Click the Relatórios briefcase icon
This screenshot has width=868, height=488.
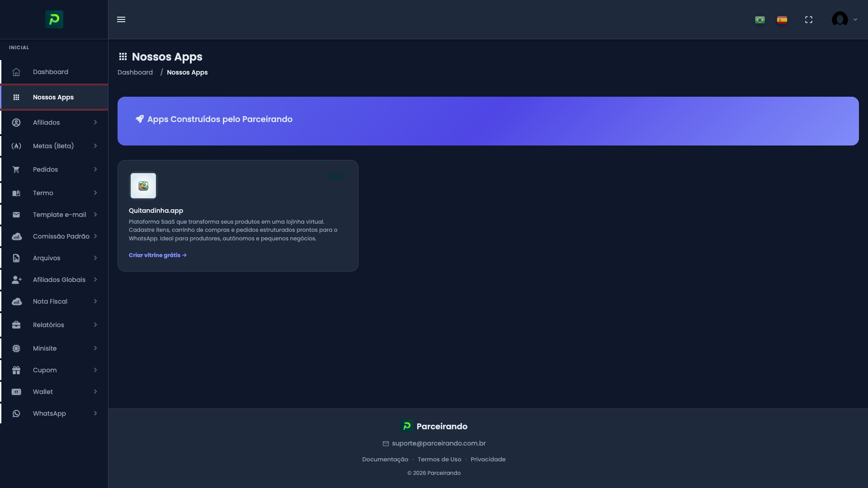coord(16,325)
